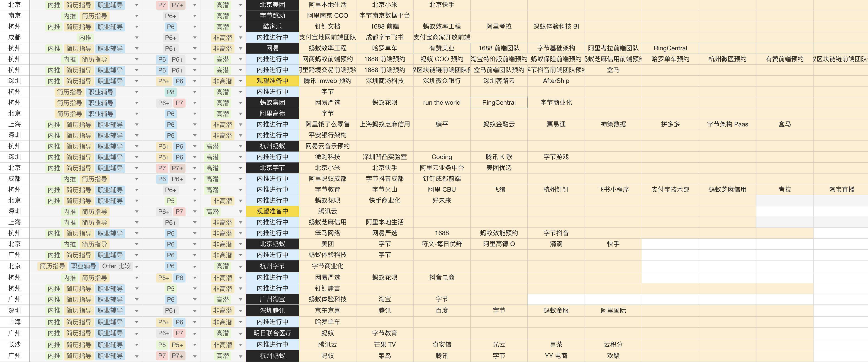The image size is (868, 362).
Task: Select the 抖音电商 cell
Action: pos(442,278)
